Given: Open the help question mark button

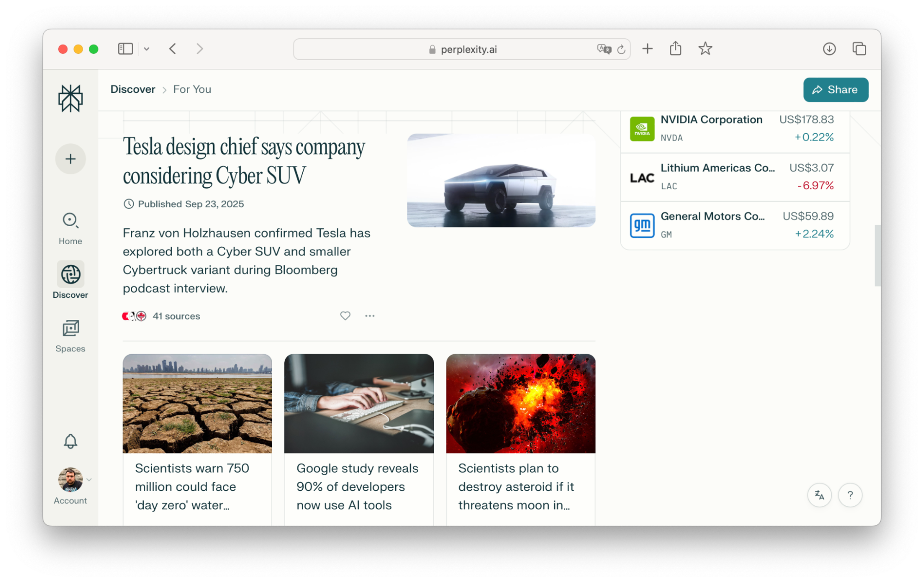Looking at the screenshot, I should pyautogui.click(x=850, y=495).
